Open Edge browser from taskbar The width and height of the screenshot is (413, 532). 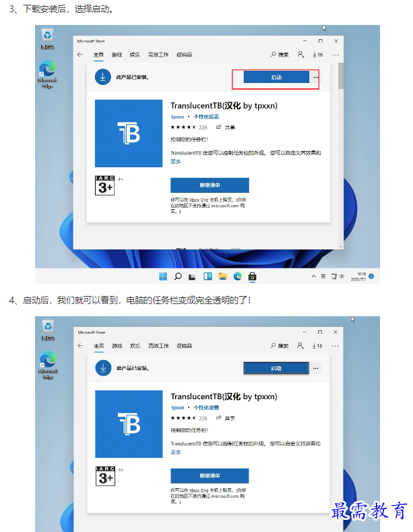[237, 276]
